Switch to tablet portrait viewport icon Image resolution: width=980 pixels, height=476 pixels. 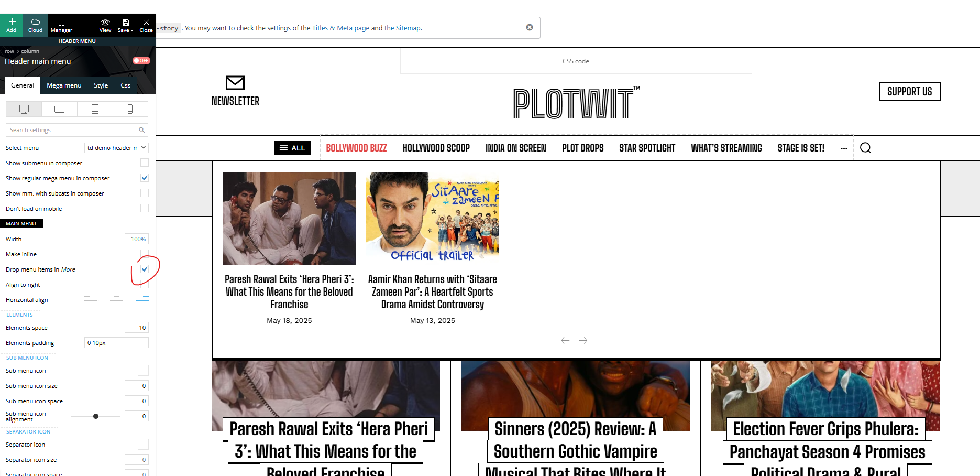tap(95, 109)
